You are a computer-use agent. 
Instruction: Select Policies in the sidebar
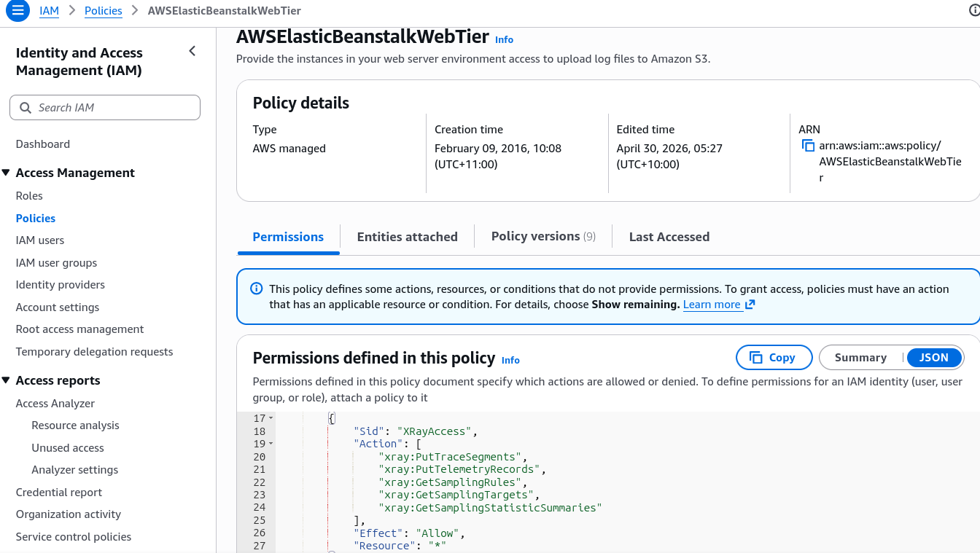point(36,219)
